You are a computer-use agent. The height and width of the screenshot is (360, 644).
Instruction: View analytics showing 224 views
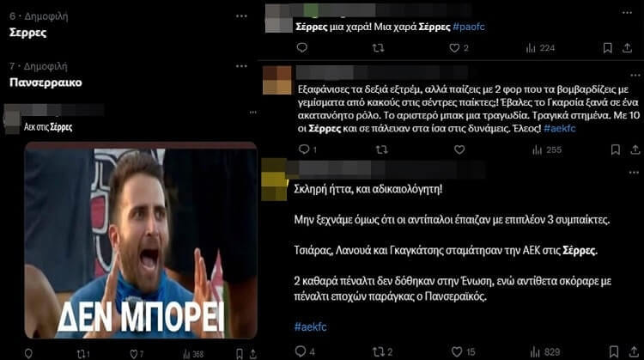540,48
